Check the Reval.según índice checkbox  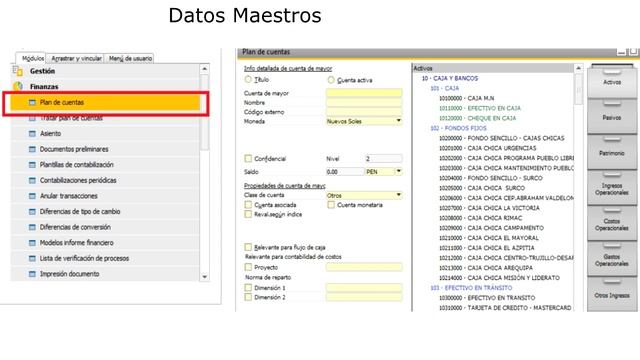coord(248,214)
